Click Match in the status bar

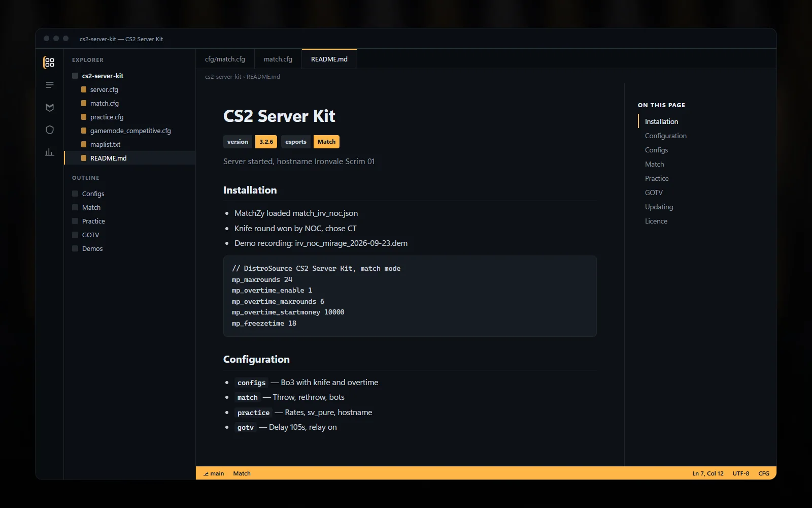pyautogui.click(x=242, y=473)
